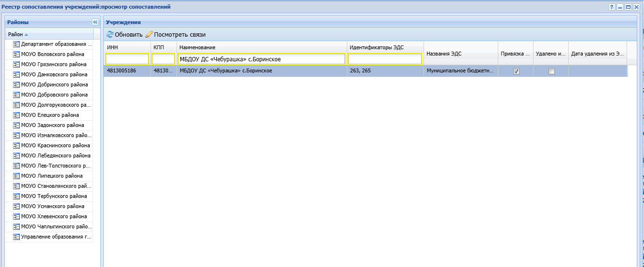Select МОУО Становлянского района

coord(52,186)
